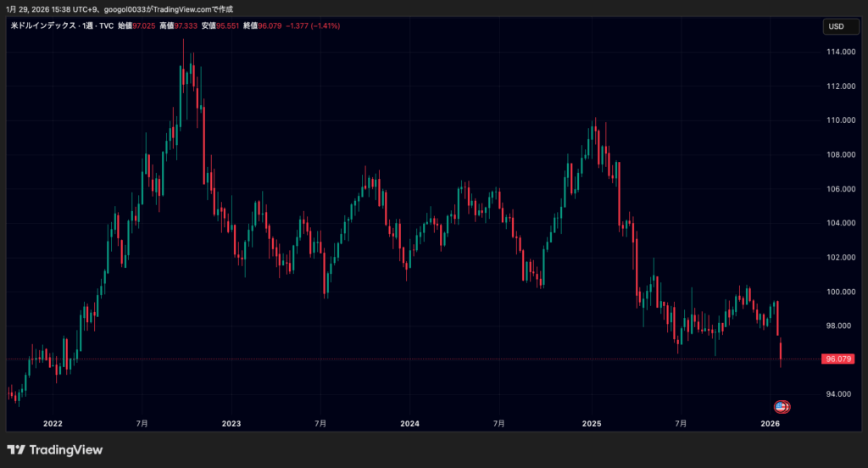Select the 2025 time axis label
The image size is (868, 468).
pyautogui.click(x=591, y=422)
